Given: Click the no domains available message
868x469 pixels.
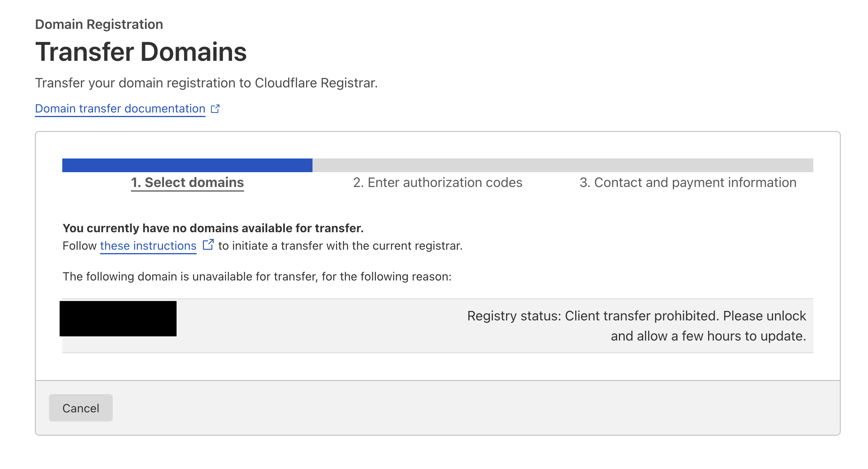Looking at the screenshot, I should click(x=213, y=228).
